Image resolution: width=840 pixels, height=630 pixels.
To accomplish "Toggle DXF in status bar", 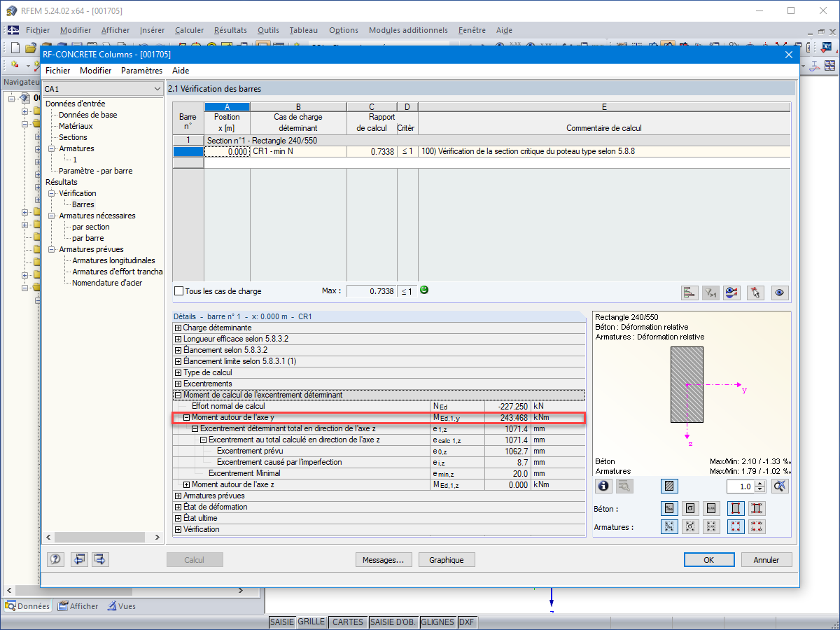I will click(467, 622).
